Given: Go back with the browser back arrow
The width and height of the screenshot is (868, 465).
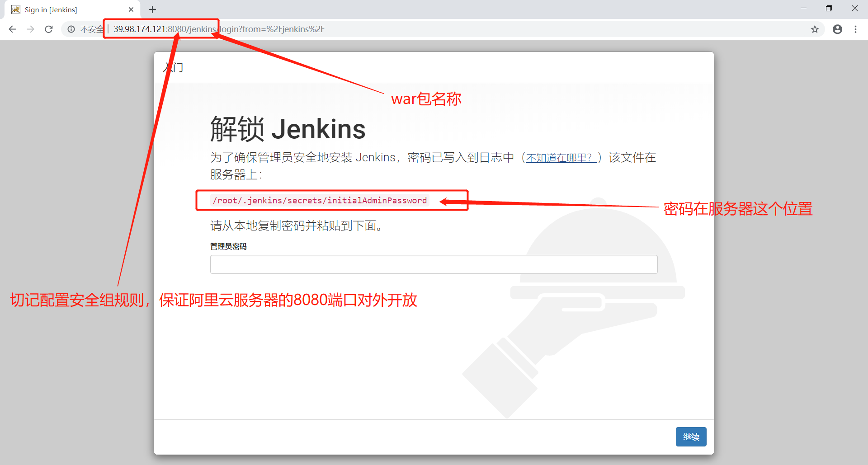Looking at the screenshot, I should tap(13, 29).
